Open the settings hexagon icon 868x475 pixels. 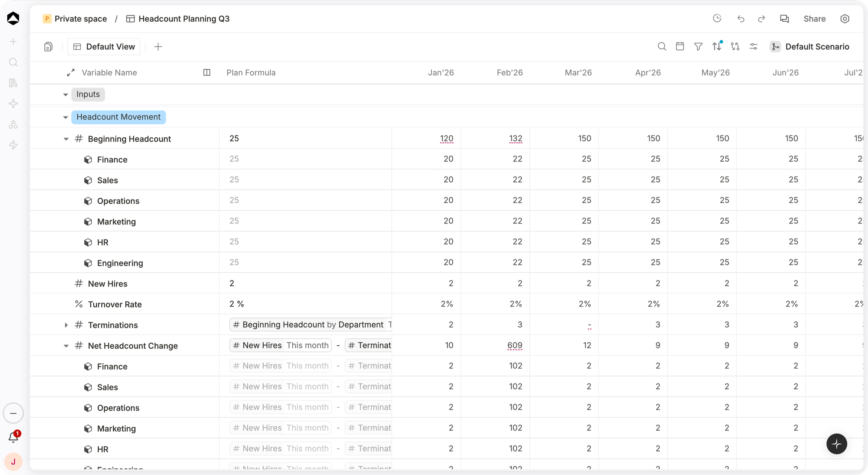pyautogui.click(x=844, y=19)
